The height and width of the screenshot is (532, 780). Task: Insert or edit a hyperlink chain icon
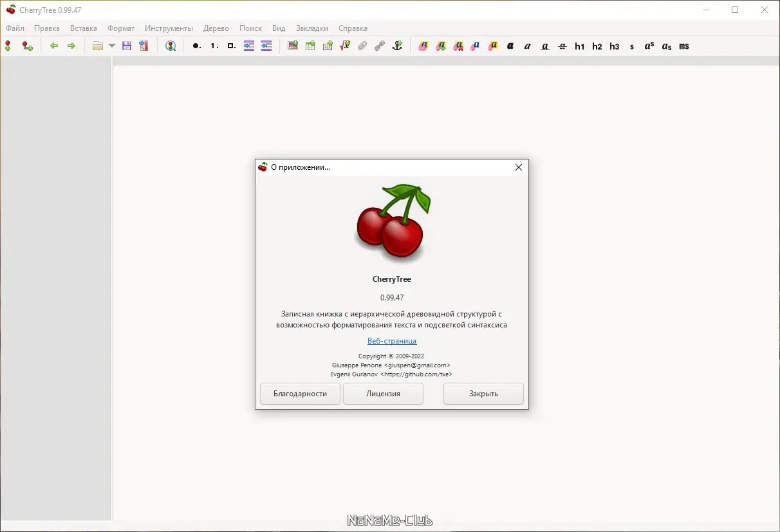(380, 46)
